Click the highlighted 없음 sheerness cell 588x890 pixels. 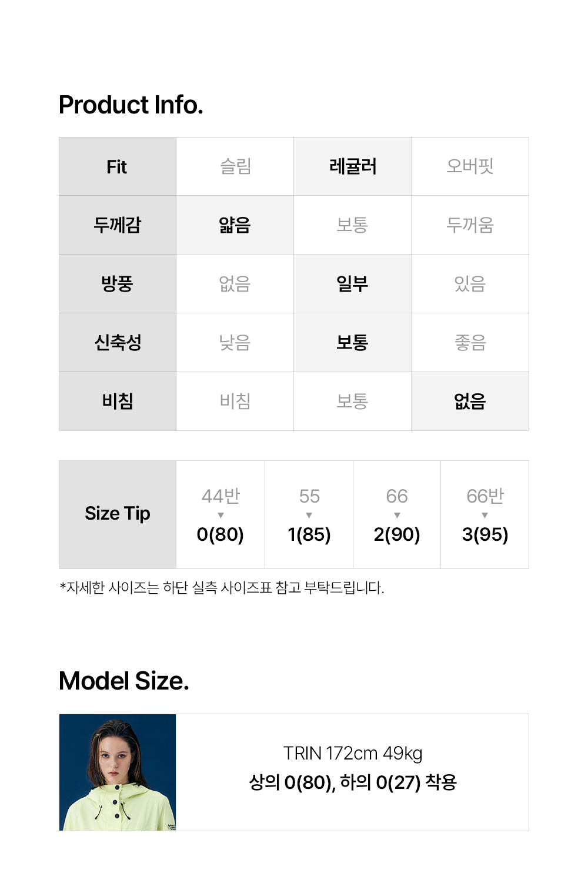pyautogui.click(x=470, y=401)
